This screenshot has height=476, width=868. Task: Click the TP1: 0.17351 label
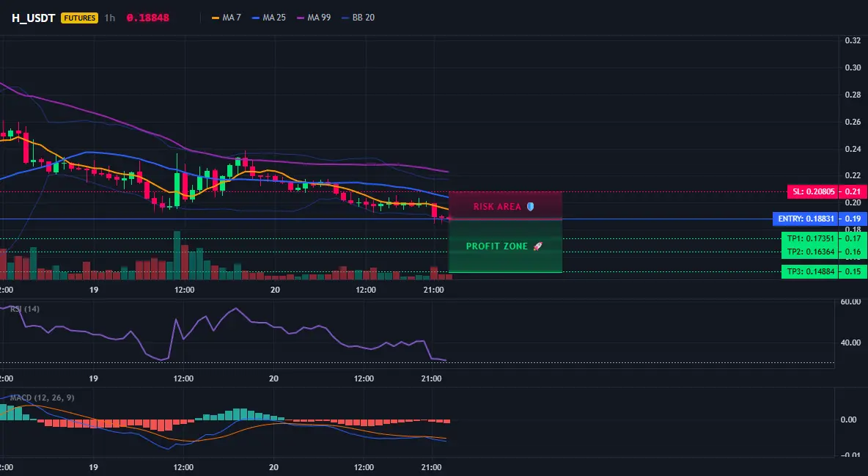810,238
